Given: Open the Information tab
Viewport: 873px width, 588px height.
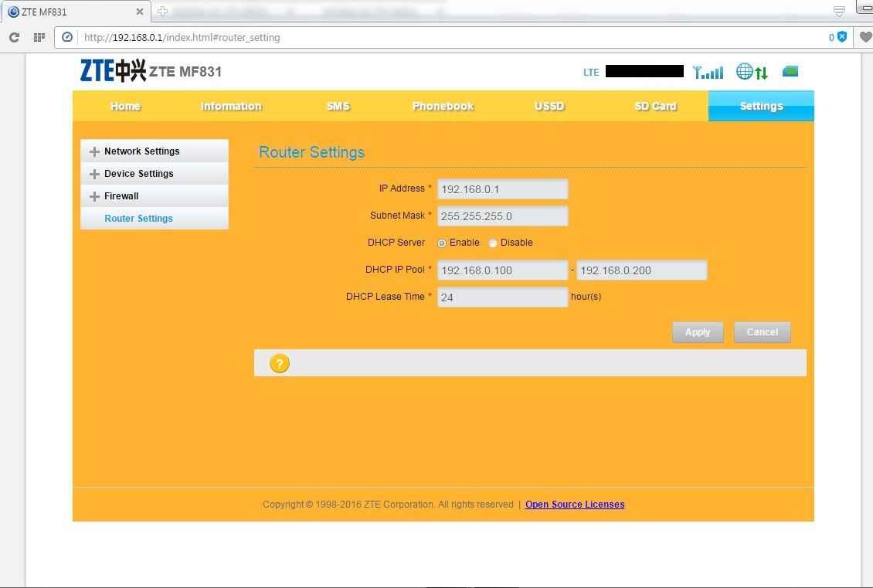Looking at the screenshot, I should click(x=231, y=106).
